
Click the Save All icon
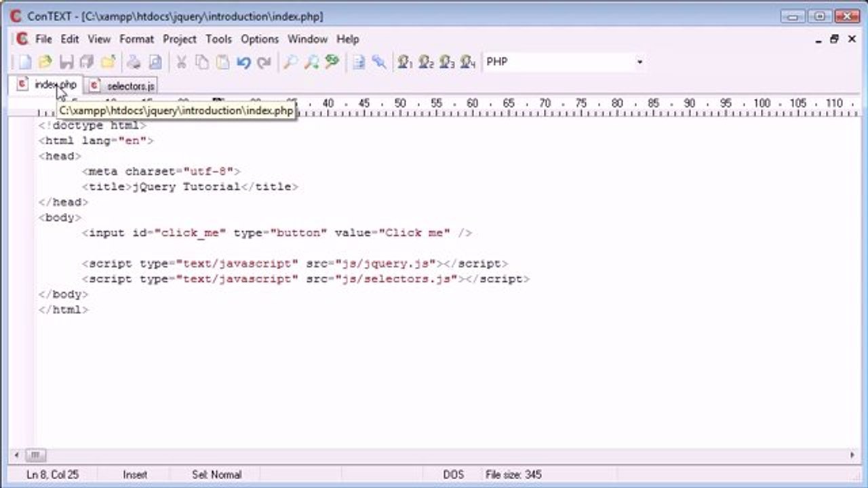[87, 62]
